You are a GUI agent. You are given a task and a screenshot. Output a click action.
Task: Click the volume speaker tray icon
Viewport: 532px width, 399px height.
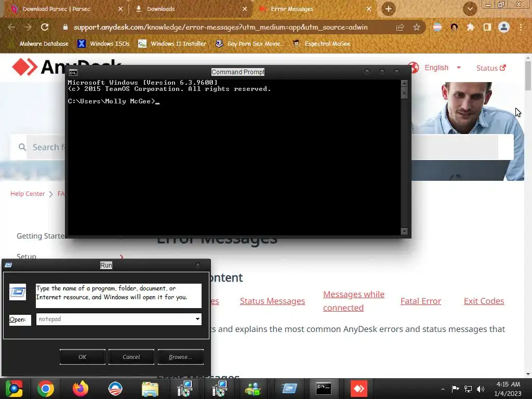481,389
